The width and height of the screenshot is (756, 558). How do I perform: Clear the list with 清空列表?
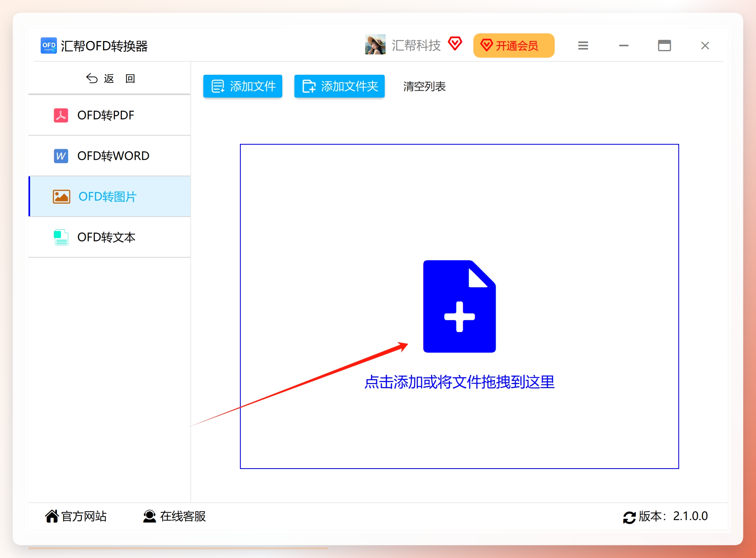coord(425,87)
